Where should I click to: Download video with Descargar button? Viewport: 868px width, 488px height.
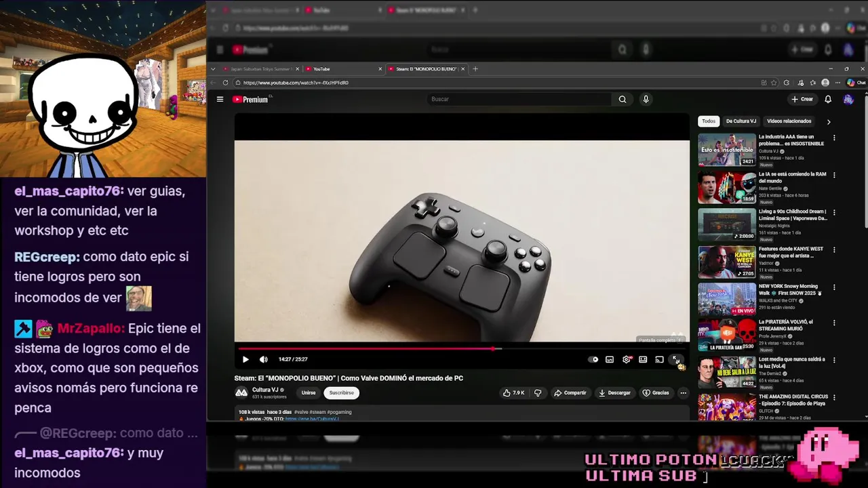[x=614, y=392]
